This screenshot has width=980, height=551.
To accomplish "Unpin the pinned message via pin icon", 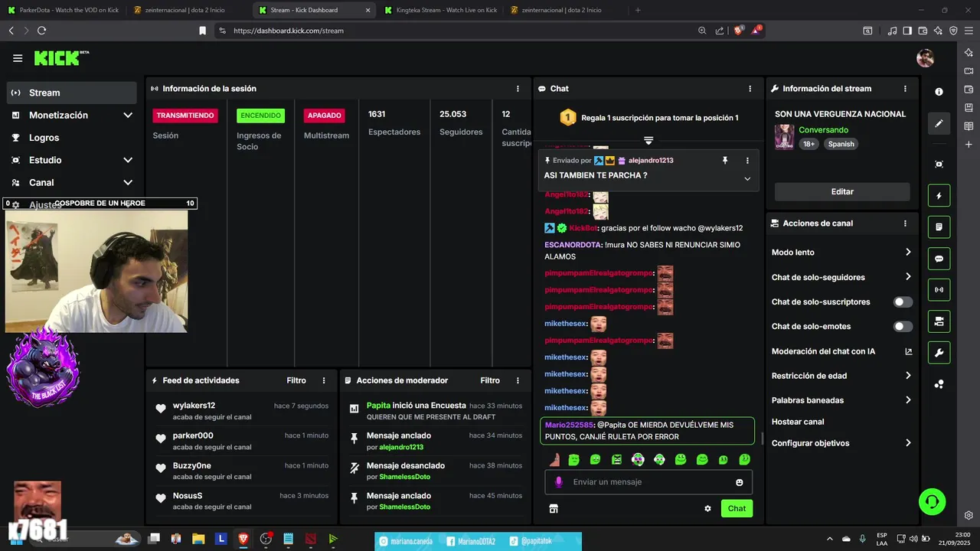I will pos(724,161).
